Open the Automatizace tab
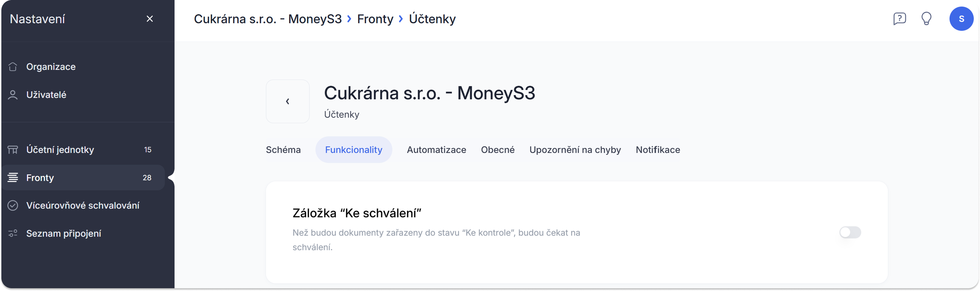 [x=436, y=150]
